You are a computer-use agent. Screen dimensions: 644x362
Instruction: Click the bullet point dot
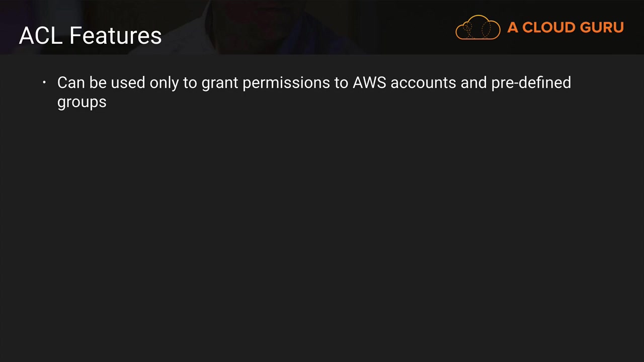pyautogui.click(x=44, y=82)
